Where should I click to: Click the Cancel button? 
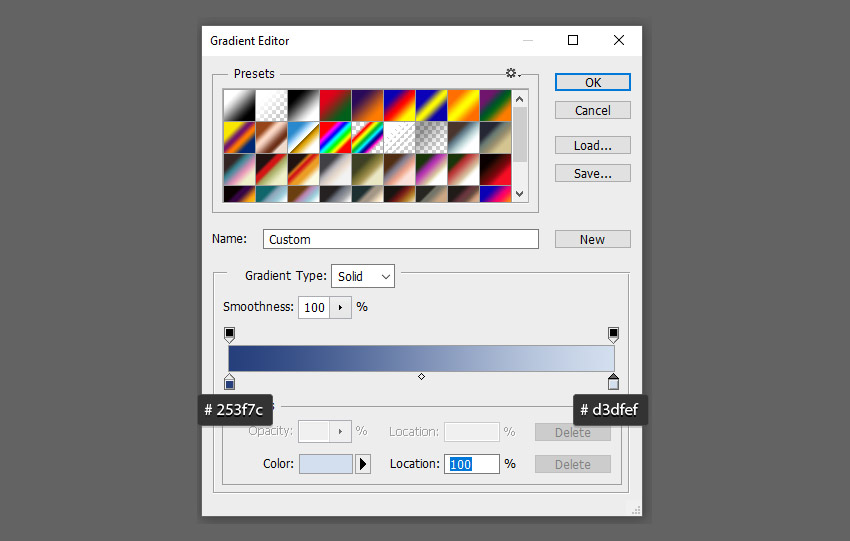coord(593,111)
